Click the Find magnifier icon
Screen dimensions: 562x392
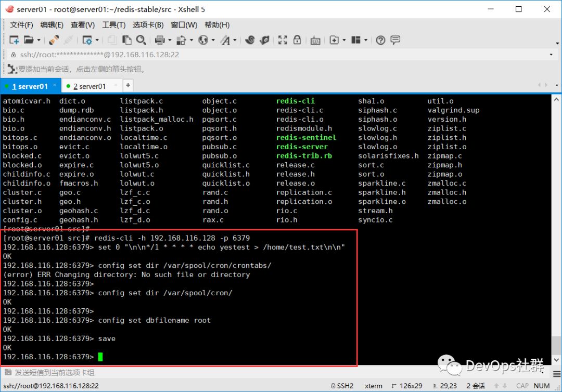tap(141, 40)
